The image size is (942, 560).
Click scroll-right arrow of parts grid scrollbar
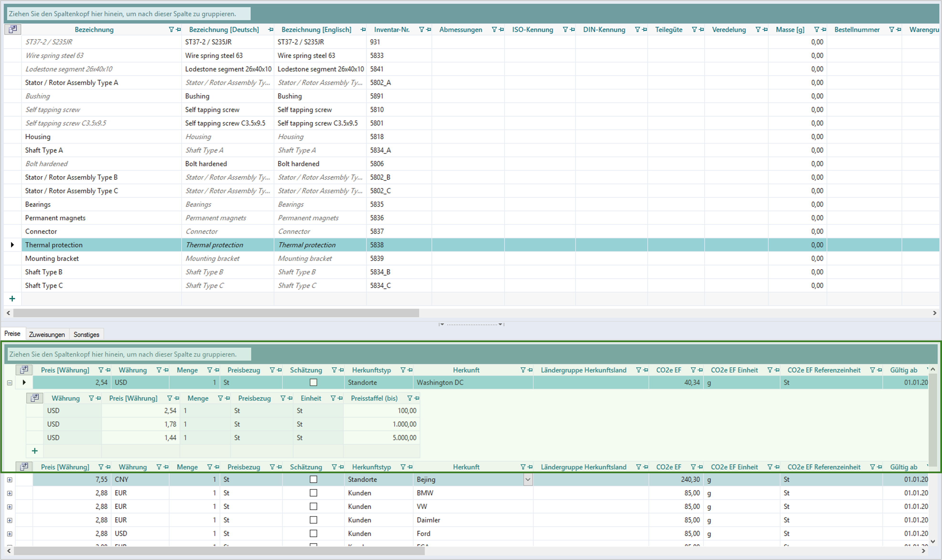pyautogui.click(x=934, y=313)
